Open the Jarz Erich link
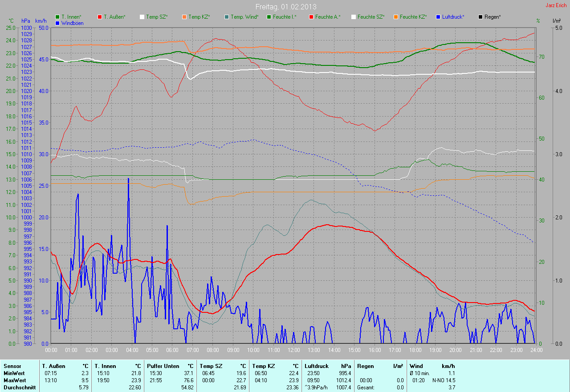The width and height of the screenshot is (570, 392). [556, 6]
